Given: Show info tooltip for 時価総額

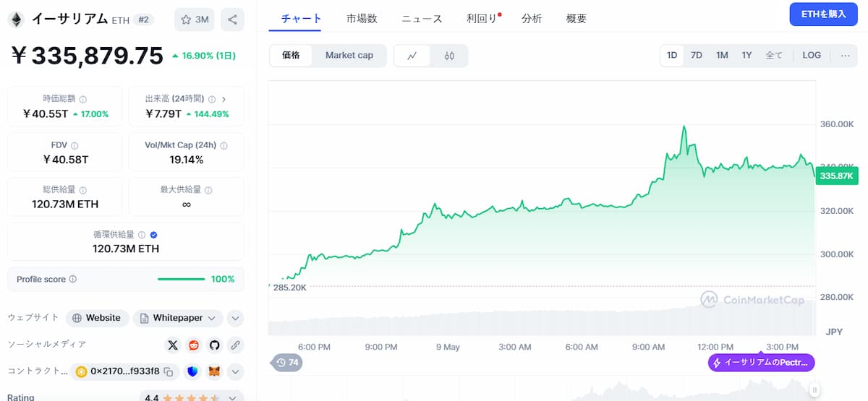Looking at the screenshot, I should pos(83,99).
